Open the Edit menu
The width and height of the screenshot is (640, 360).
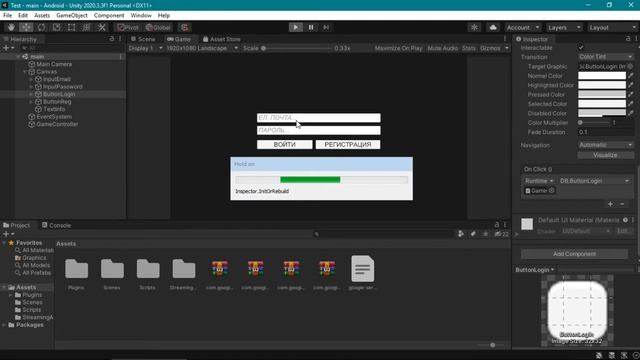[x=23, y=16]
